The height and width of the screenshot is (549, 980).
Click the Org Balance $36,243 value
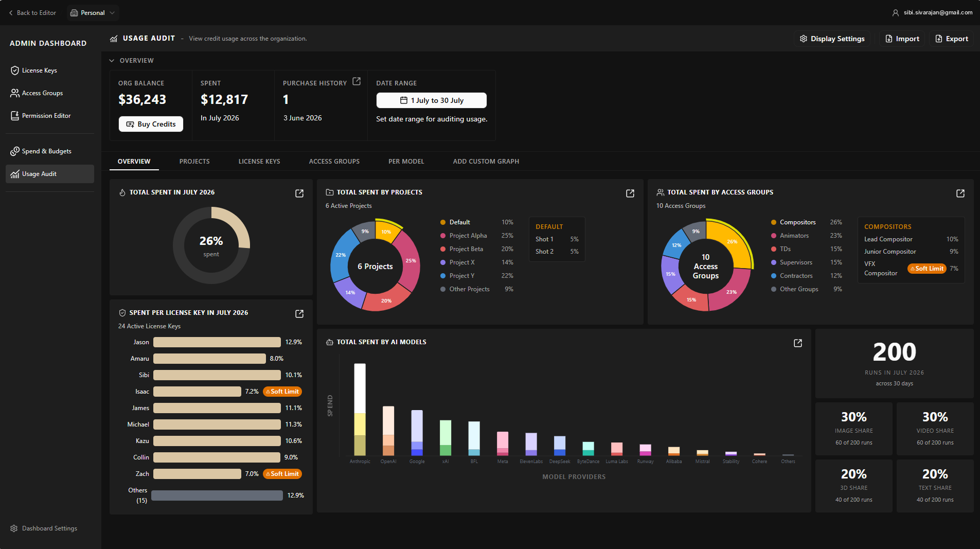click(142, 99)
